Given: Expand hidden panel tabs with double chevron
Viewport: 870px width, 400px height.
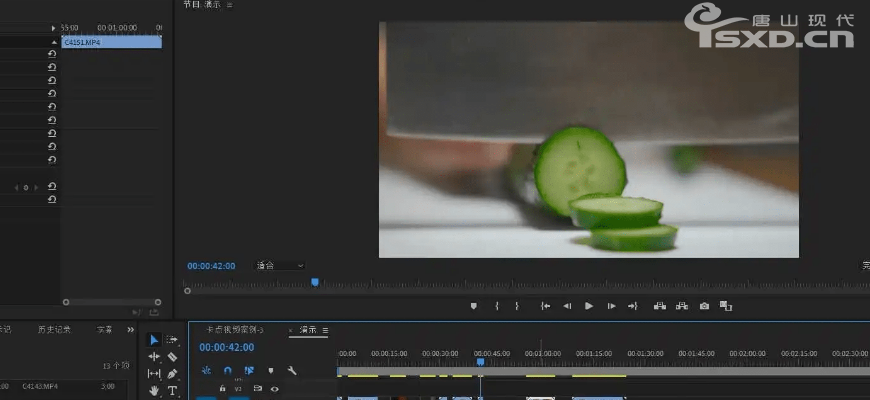Looking at the screenshot, I should coord(130,329).
